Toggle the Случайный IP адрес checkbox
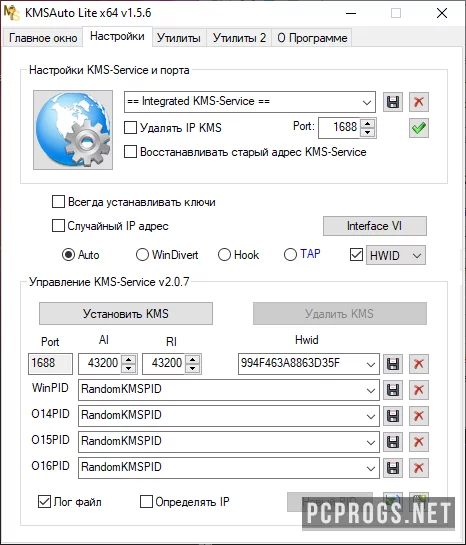 [58, 226]
